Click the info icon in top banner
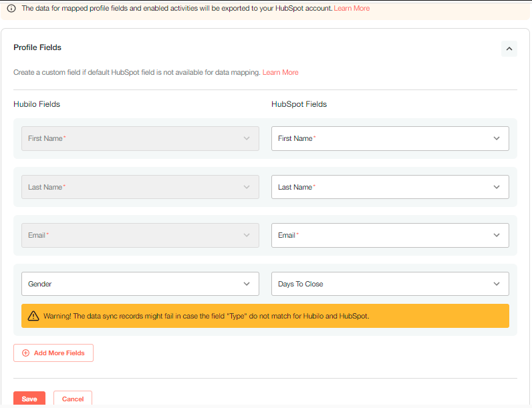This screenshot has width=532, height=408. [x=11, y=9]
